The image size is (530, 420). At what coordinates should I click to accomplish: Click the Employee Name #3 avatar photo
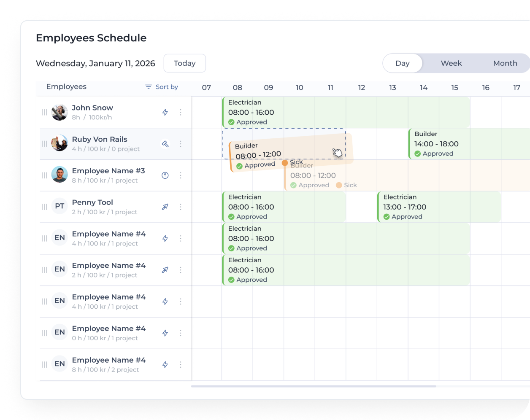click(x=59, y=175)
